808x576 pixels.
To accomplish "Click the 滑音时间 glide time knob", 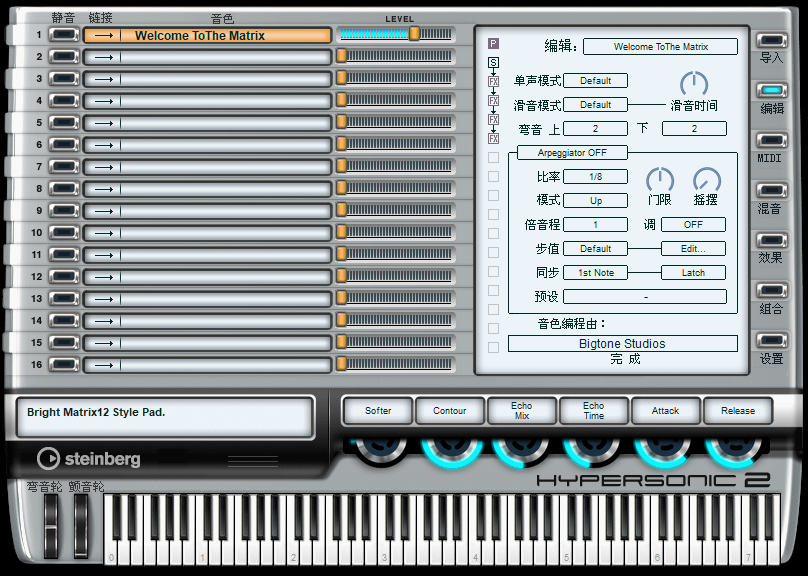I will point(694,84).
